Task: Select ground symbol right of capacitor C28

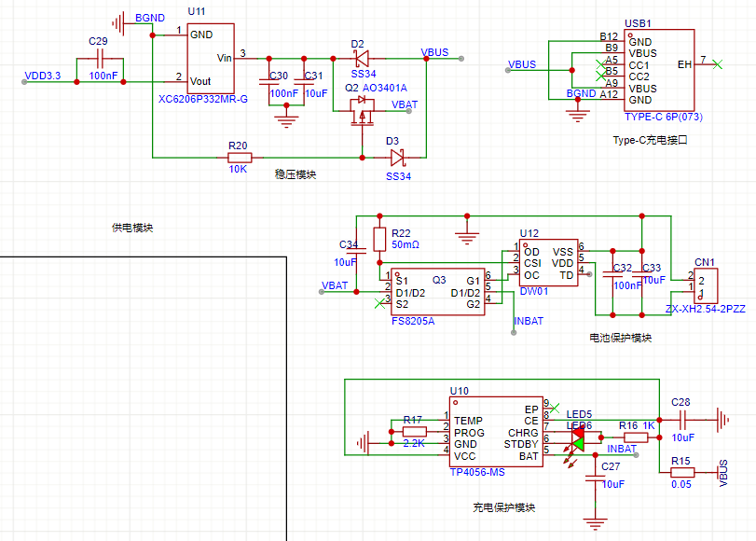Action: click(x=722, y=421)
